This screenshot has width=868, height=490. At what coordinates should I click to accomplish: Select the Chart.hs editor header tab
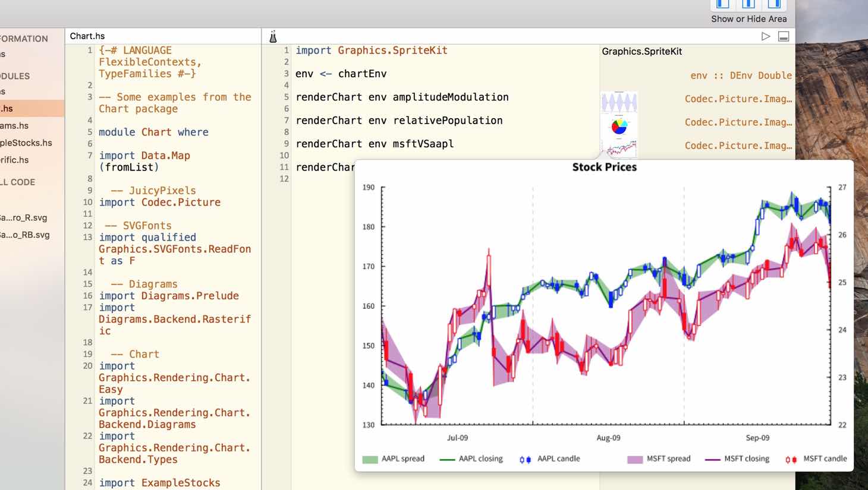pos(87,36)
